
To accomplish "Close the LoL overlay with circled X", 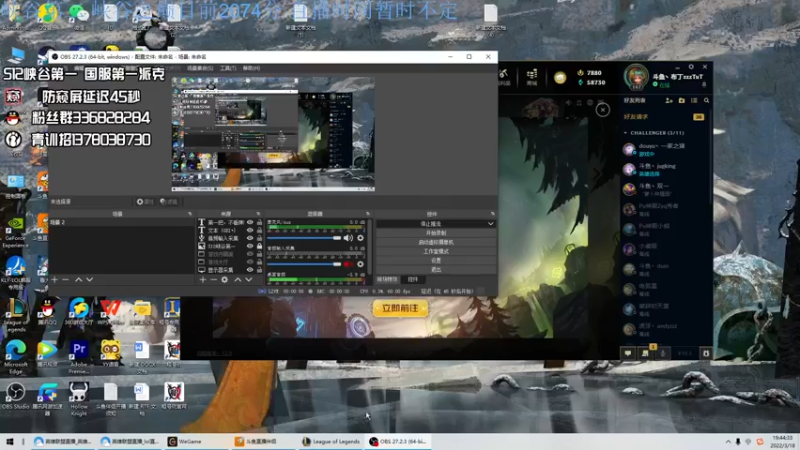I will click(603, 110).
